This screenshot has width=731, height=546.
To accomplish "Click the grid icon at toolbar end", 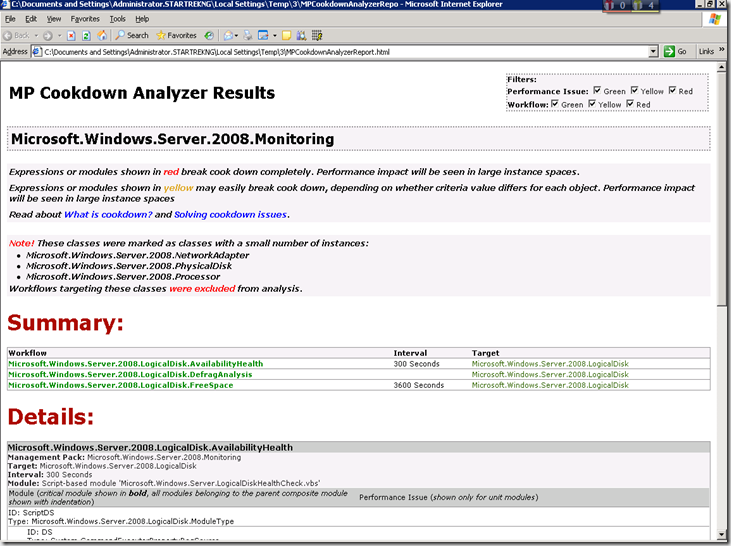I will 317,35.
